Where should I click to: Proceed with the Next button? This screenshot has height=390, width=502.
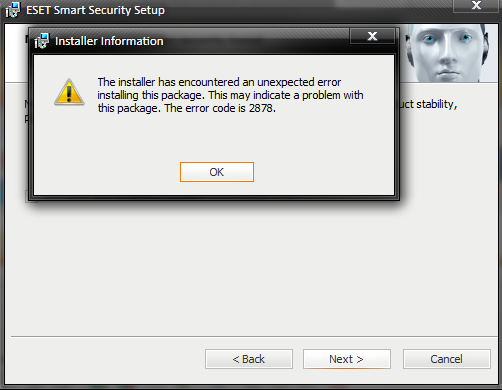347,359
